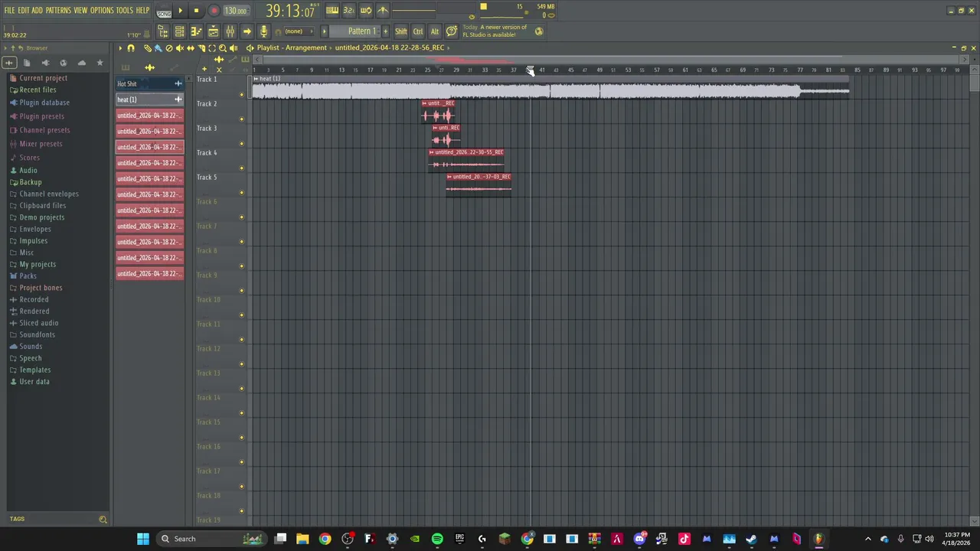The height and width of the screenshot is (551, 980).
Task: Click the Record button in transport
Action: pyautogui.click(x=214, y=11)
